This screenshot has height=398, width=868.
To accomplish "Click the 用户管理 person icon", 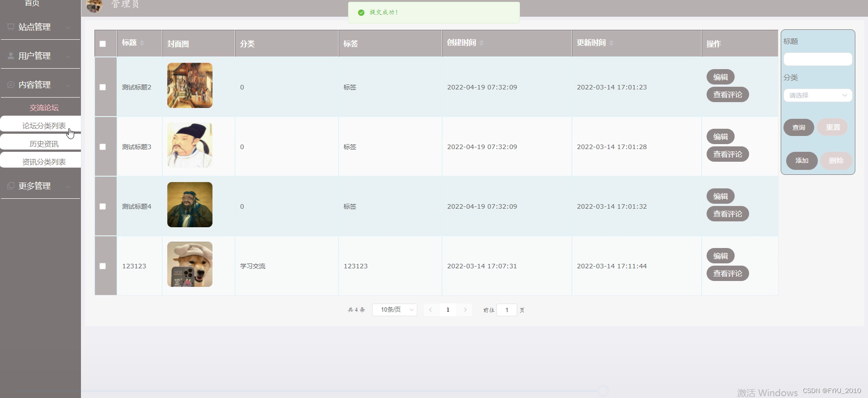I will (x=11, y=56).
